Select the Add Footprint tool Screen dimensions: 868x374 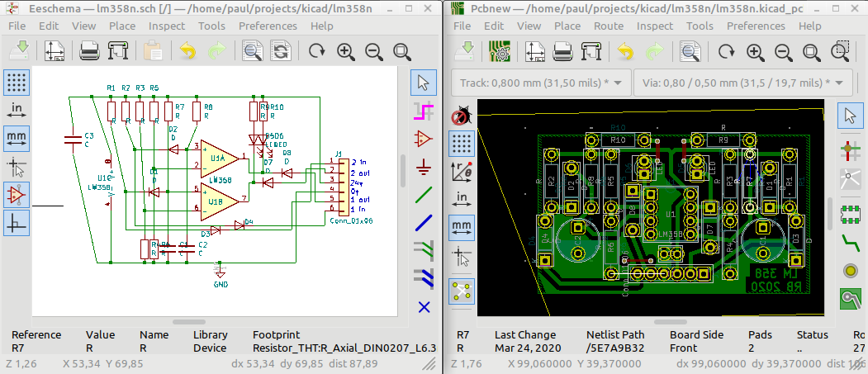[850, 214]
